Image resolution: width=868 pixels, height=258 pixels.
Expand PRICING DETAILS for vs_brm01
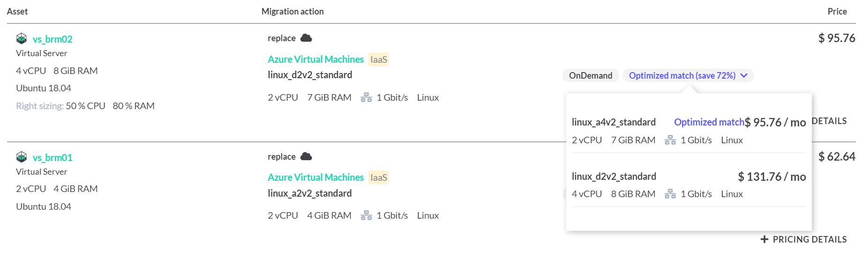(804, 239)
